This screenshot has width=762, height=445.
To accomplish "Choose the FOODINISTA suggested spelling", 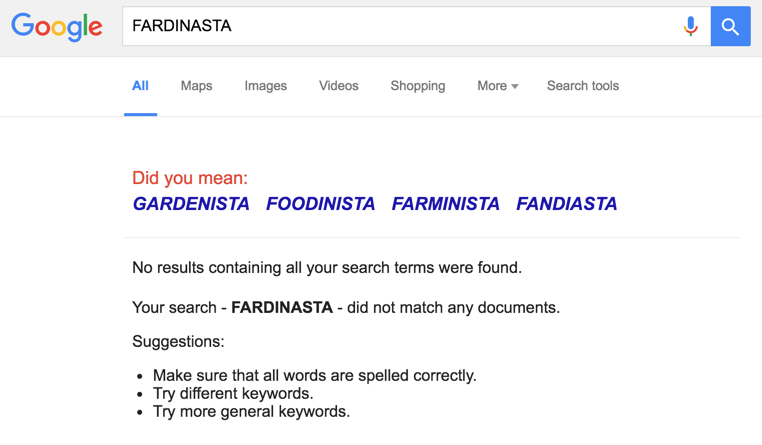I will tap(320, 204).
